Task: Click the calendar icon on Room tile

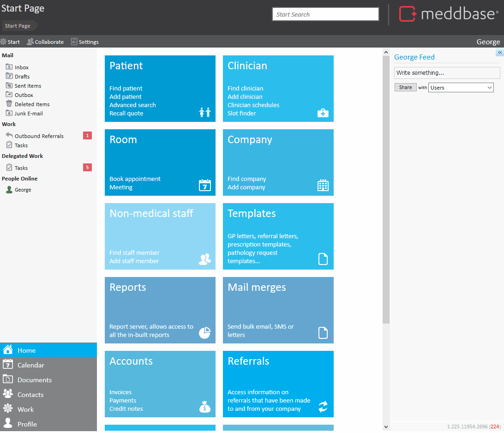Action: click(204, 185)
